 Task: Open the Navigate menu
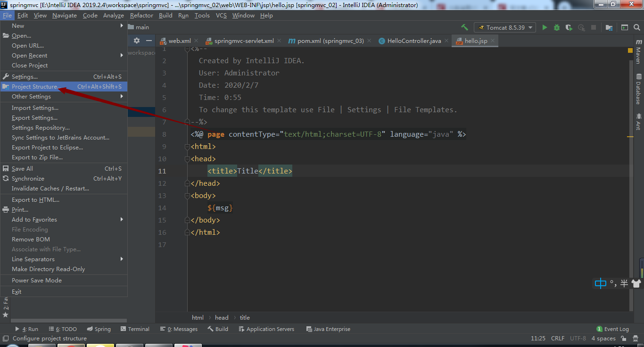coord(65,15)
